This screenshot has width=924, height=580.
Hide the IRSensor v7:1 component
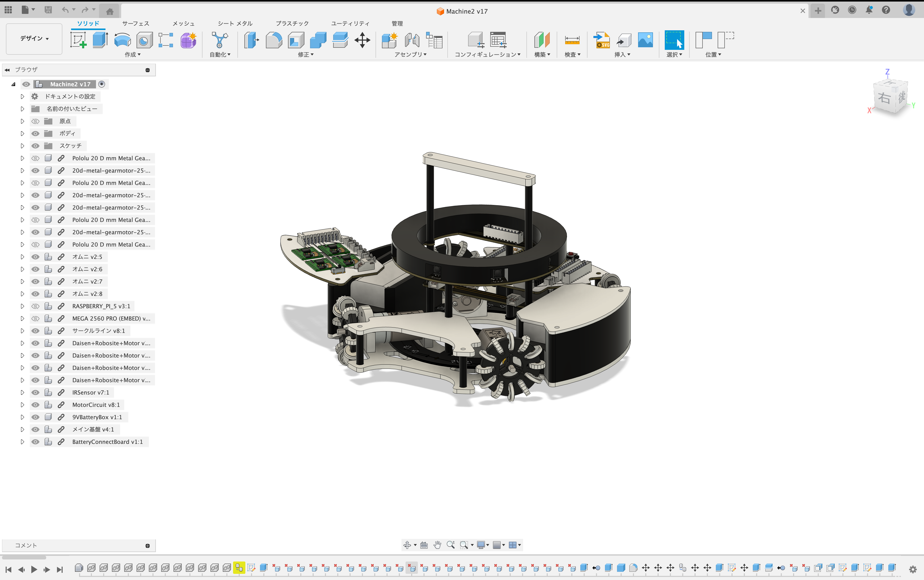35,392
